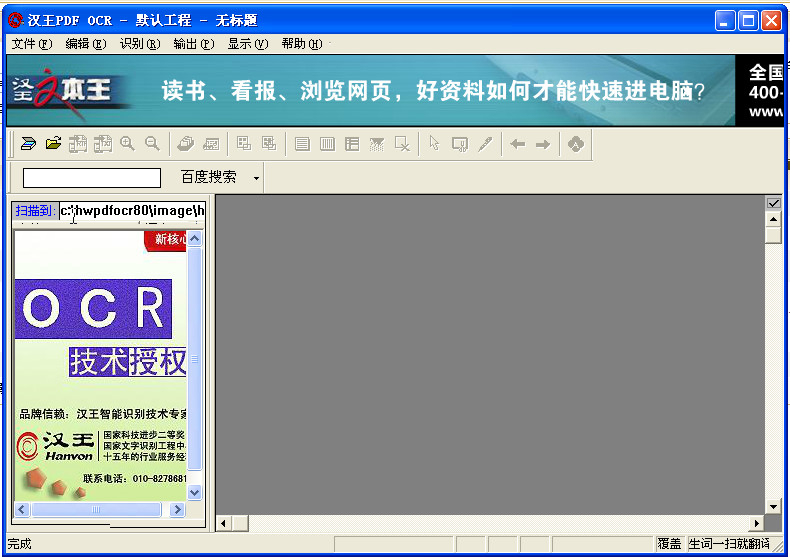This screenshot has width=790, height=557.
Task: Click the main pane scroll left arrow
Action: tap(224, 523)
